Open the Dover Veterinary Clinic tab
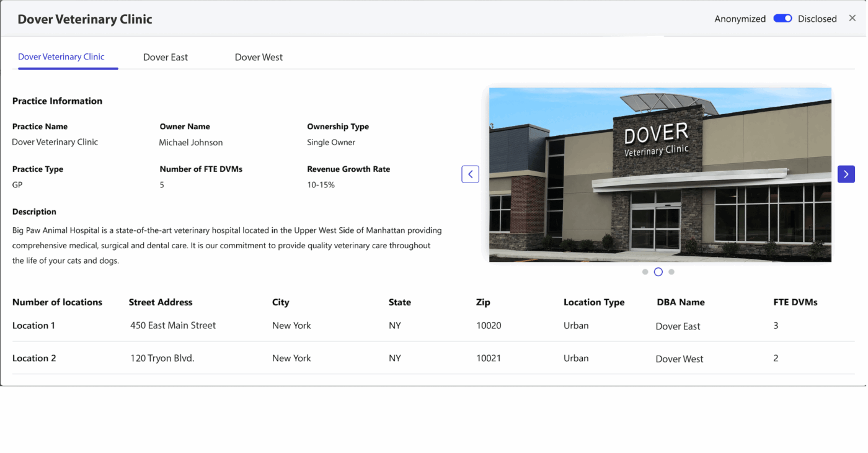 coord(61,56)
